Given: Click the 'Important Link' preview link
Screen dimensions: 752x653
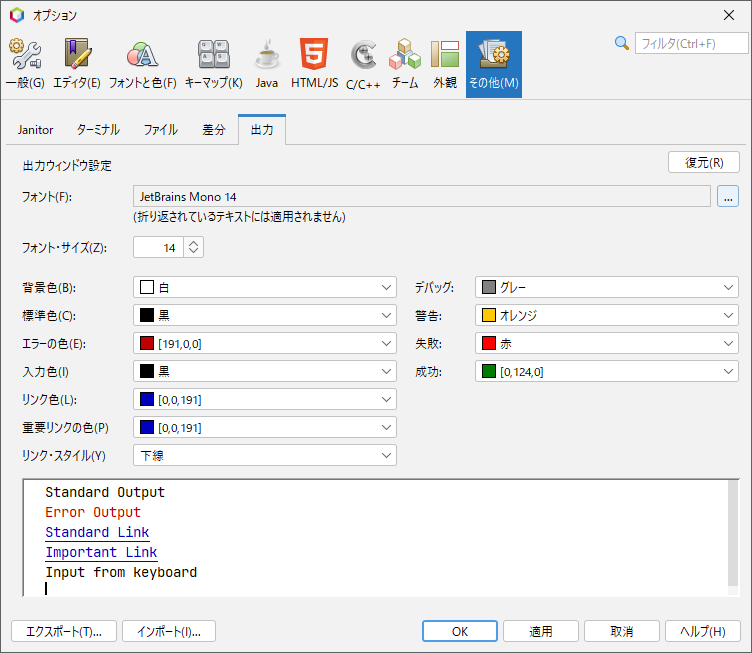Looking at the screenshot, I should pos(101,552).
